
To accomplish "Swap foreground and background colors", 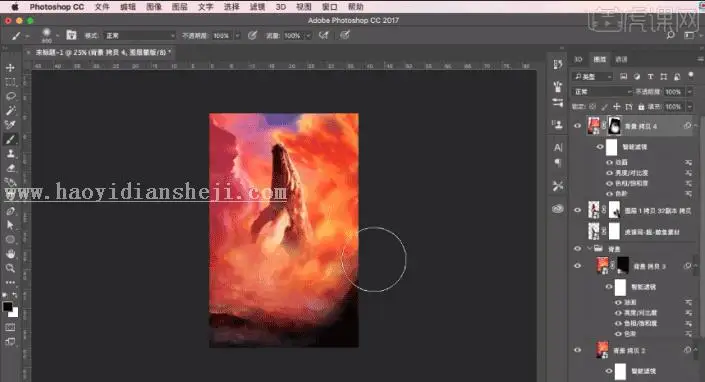I will pos(15,295).
